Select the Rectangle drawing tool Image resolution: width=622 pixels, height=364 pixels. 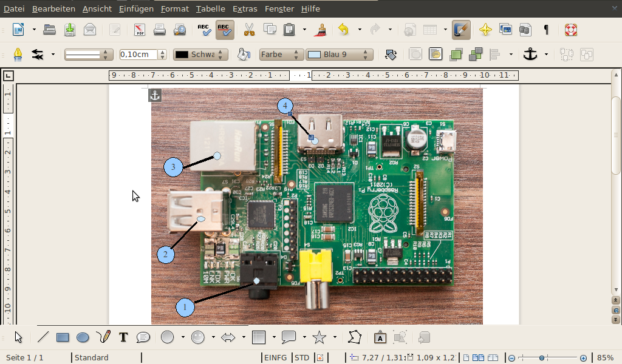point(63,337)
